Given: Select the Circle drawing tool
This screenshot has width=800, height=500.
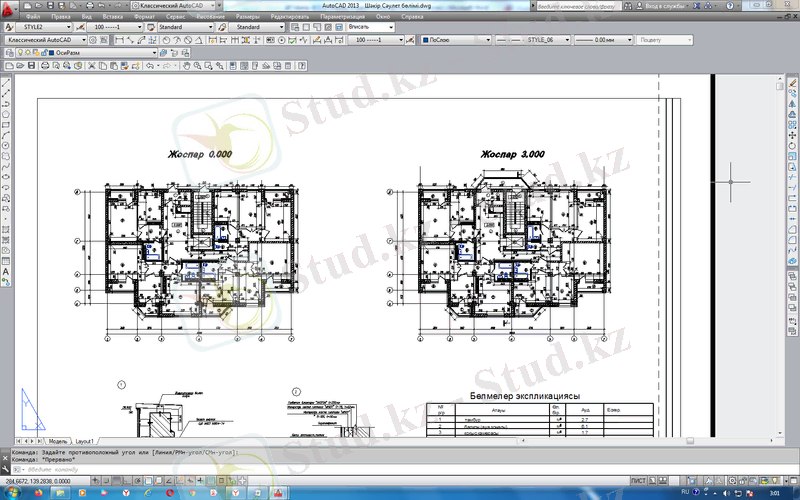Looking at the screenshot, I should click(6, 145).
